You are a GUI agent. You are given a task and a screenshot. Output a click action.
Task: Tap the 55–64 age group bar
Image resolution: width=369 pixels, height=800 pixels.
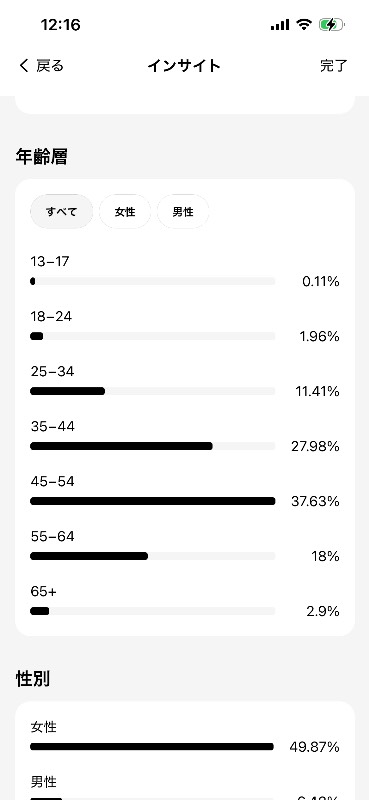click(x=153, y=556)
